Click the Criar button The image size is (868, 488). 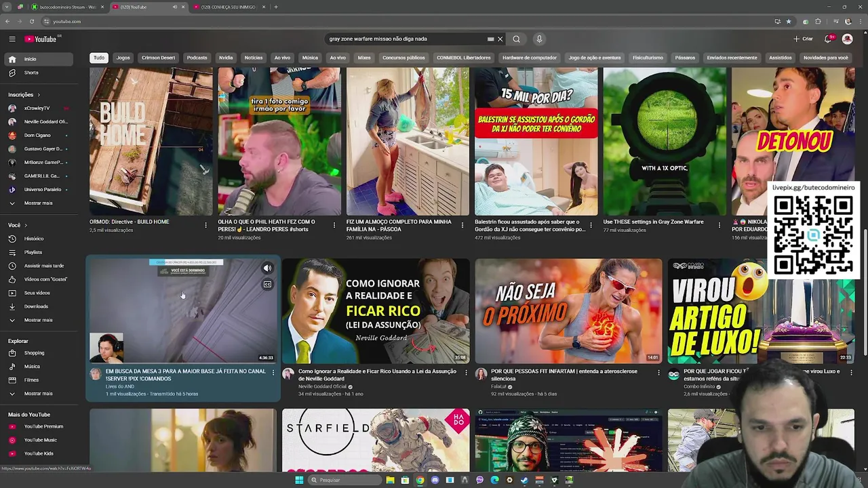tap(803, 39)
